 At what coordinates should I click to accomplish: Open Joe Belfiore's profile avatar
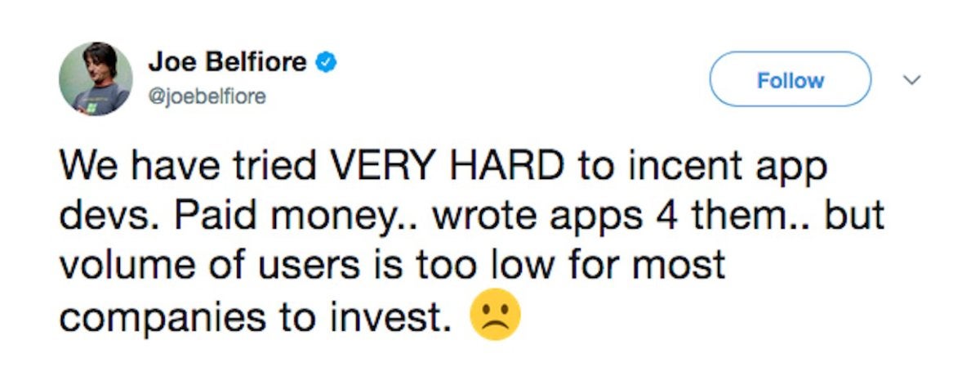pyautogui.click(x=96, y=78)
